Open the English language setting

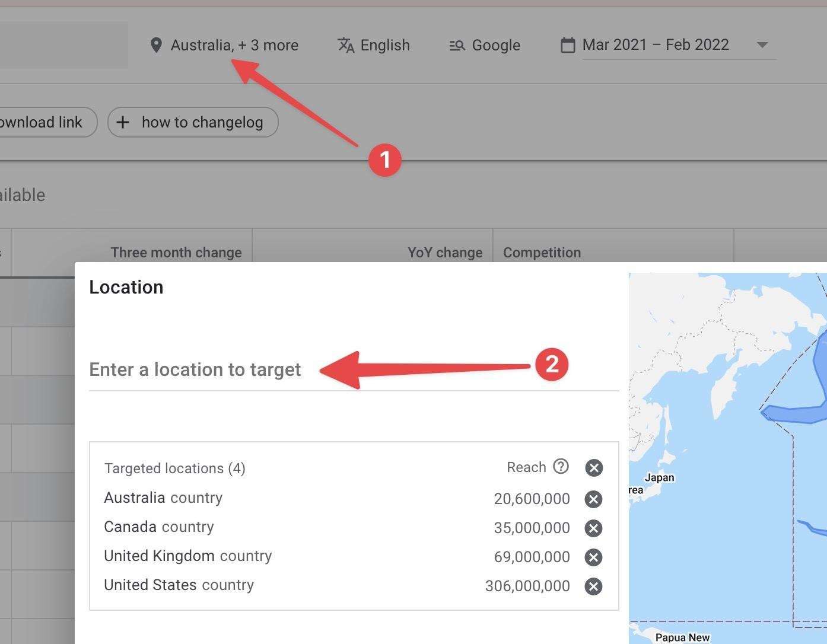385,45
